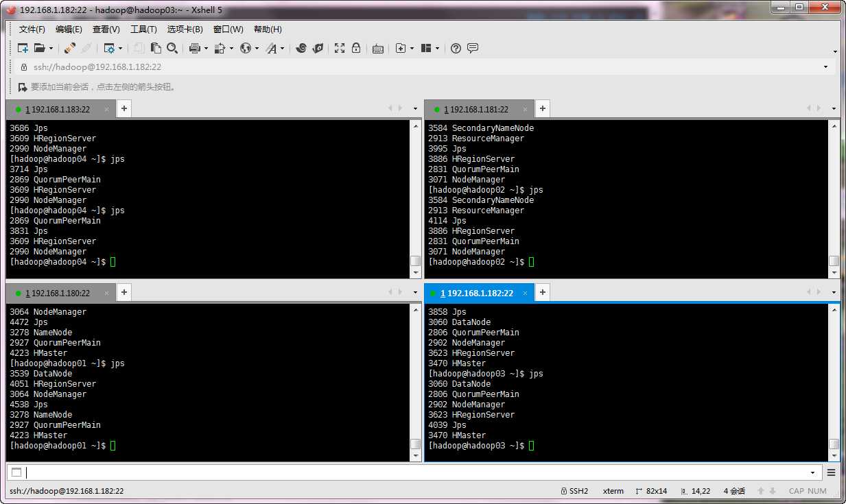Open compose bar dropdown arrow
The width and height of the screenshot is (846, 504).
point(812,472)
